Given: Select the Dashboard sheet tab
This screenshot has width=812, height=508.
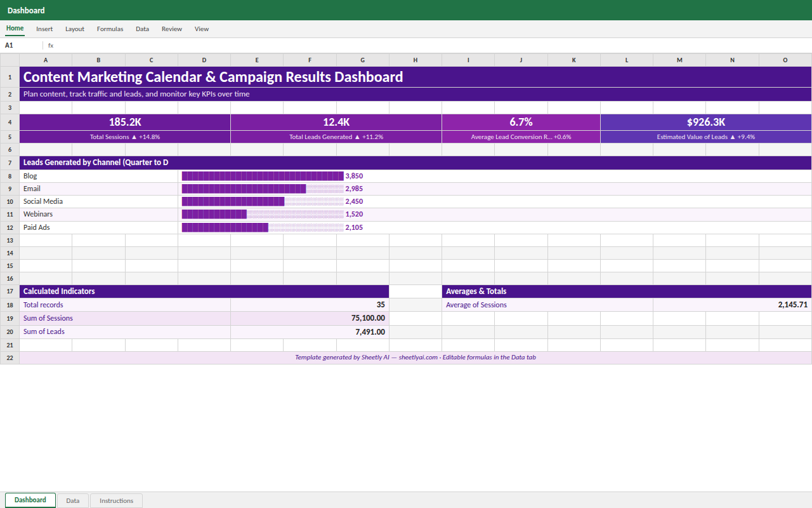Looking at the screenshot, I should click(30, 500).
